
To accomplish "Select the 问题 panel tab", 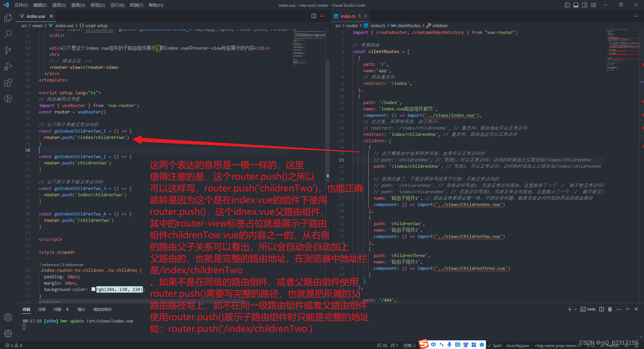I will 57,309.
